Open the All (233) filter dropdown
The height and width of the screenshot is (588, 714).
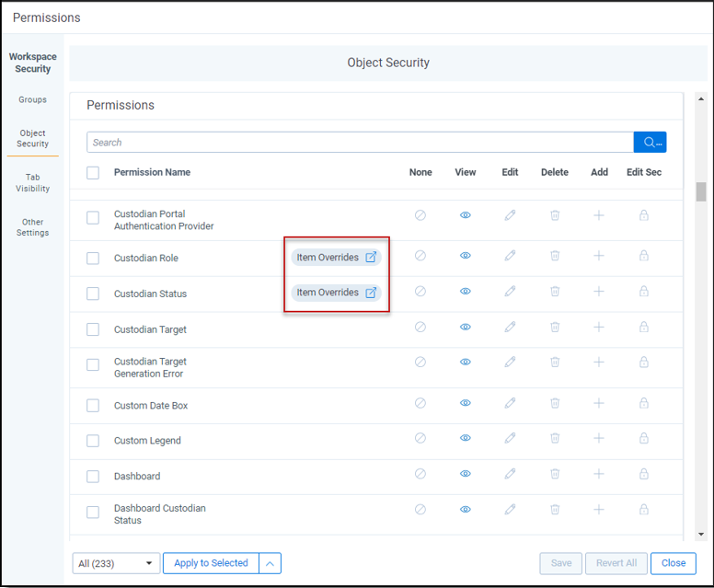(x=116, y=563)
